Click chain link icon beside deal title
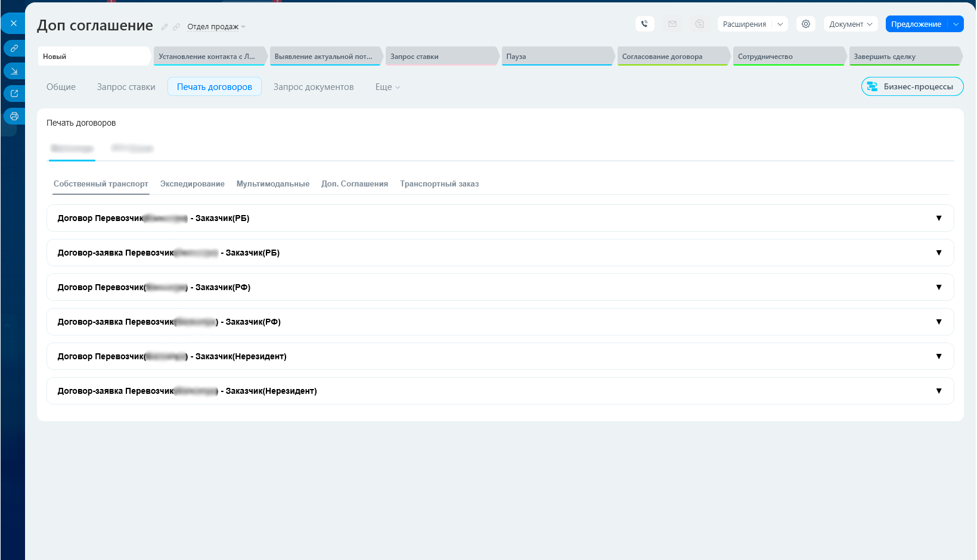 176,27
